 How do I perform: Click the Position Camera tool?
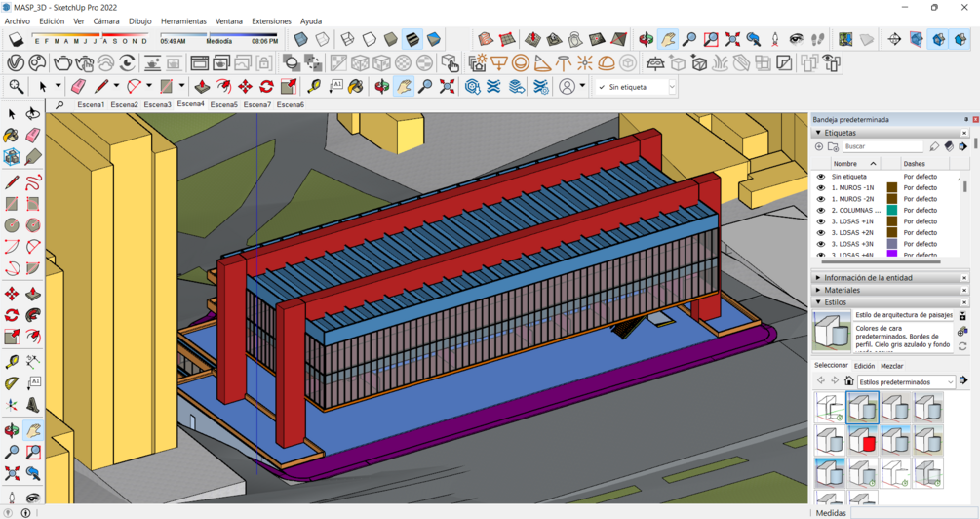(775, 39)
